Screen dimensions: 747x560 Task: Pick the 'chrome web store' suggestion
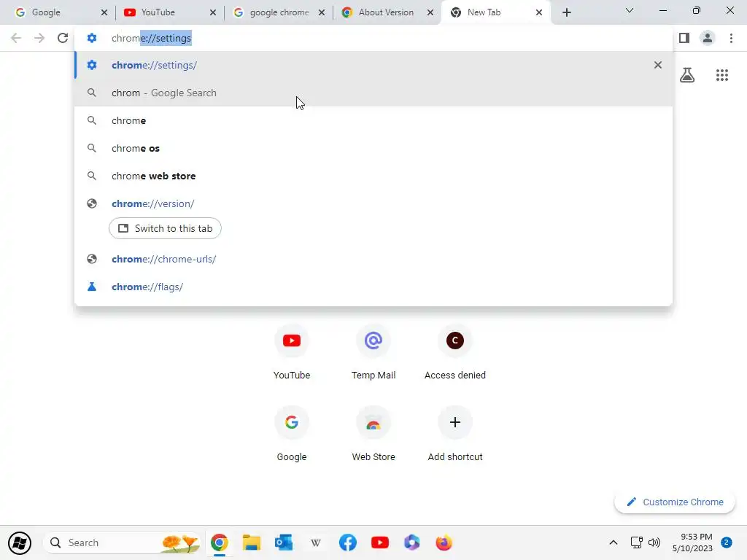pyautogui.click(x=373, y=176)
